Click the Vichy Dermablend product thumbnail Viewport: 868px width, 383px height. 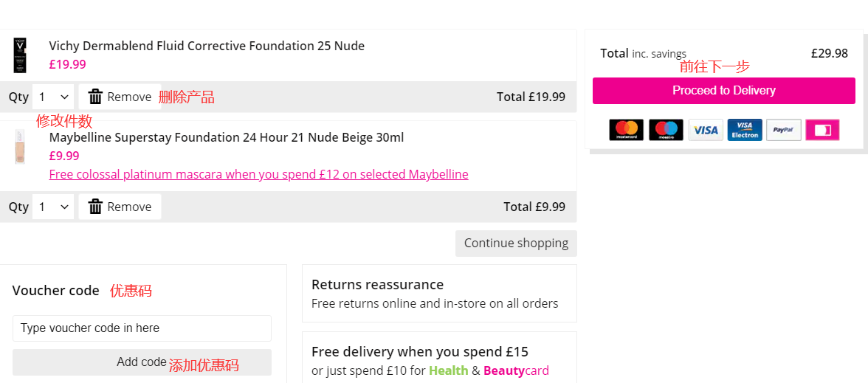coord(19,55)
